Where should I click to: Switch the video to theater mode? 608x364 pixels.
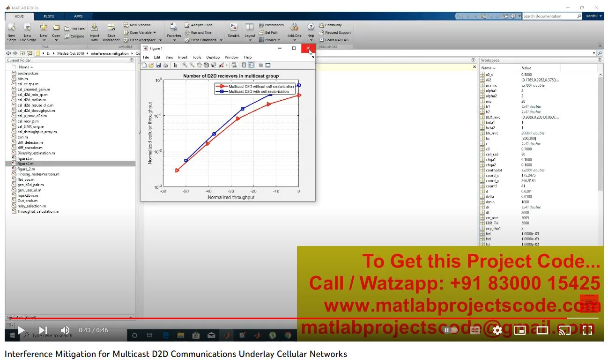click(x=542, y=330)
